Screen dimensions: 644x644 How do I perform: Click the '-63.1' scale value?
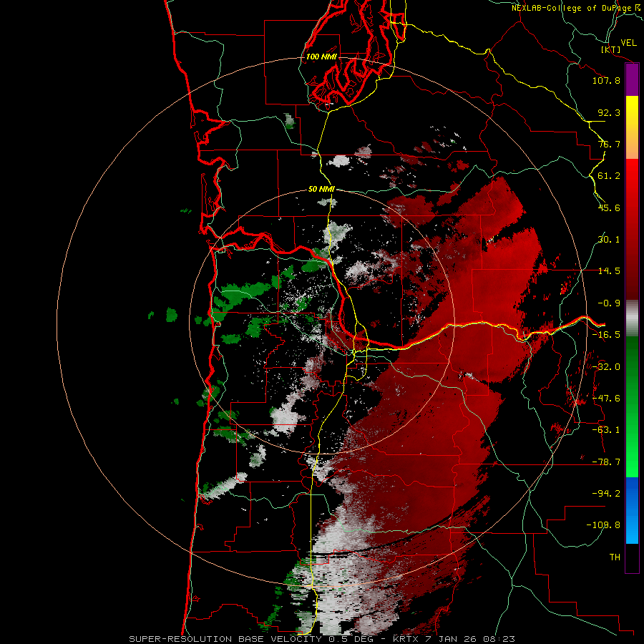606,430
